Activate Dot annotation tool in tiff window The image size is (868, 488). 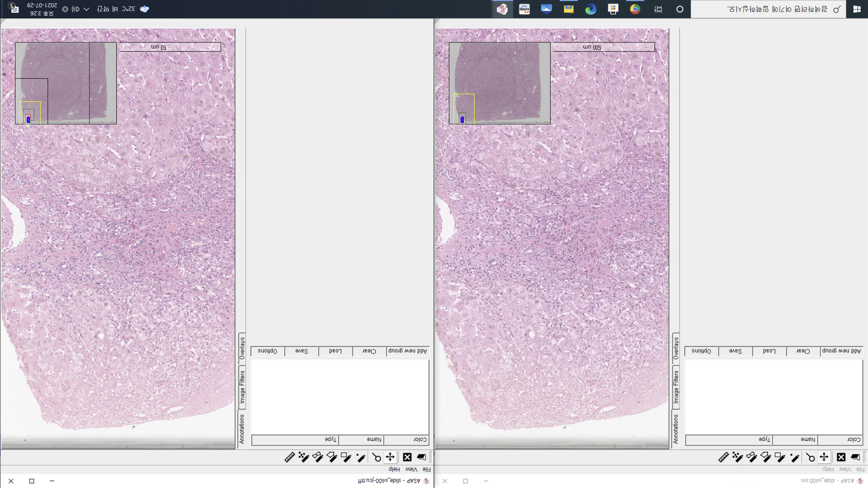[360, 457]
